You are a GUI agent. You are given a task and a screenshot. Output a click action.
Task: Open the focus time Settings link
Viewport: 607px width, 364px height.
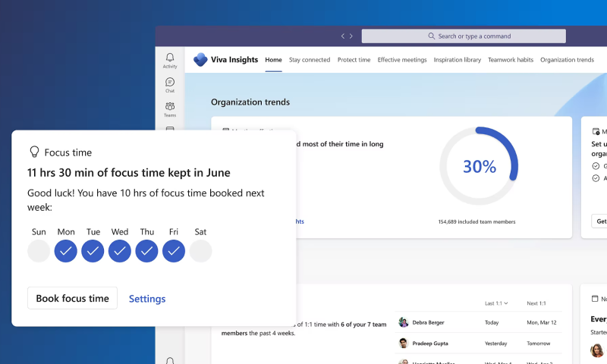(x=147, y=299)
